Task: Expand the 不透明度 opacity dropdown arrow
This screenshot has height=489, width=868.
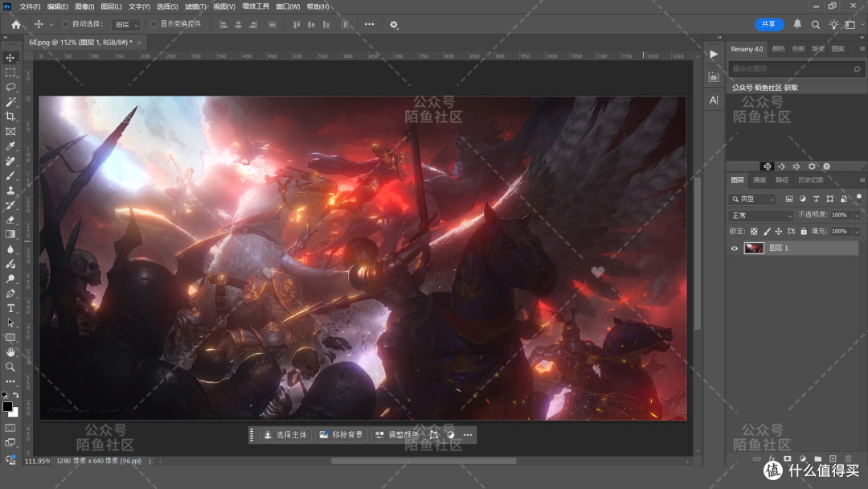Action: (857, 215)
